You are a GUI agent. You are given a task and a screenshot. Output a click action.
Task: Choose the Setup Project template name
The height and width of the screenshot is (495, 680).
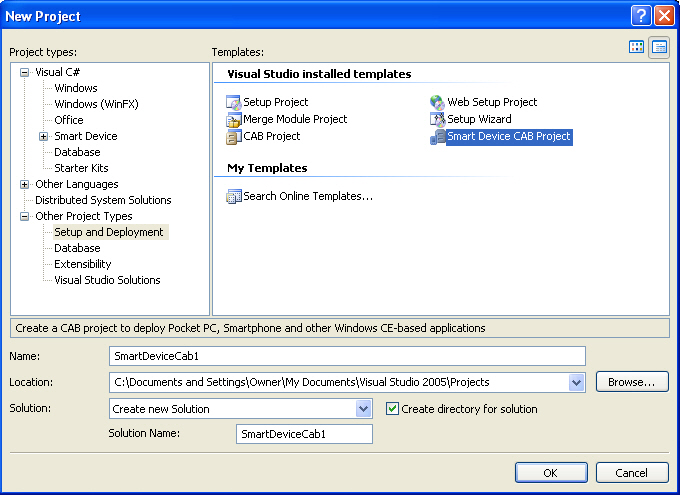click(x=276, y=102)
